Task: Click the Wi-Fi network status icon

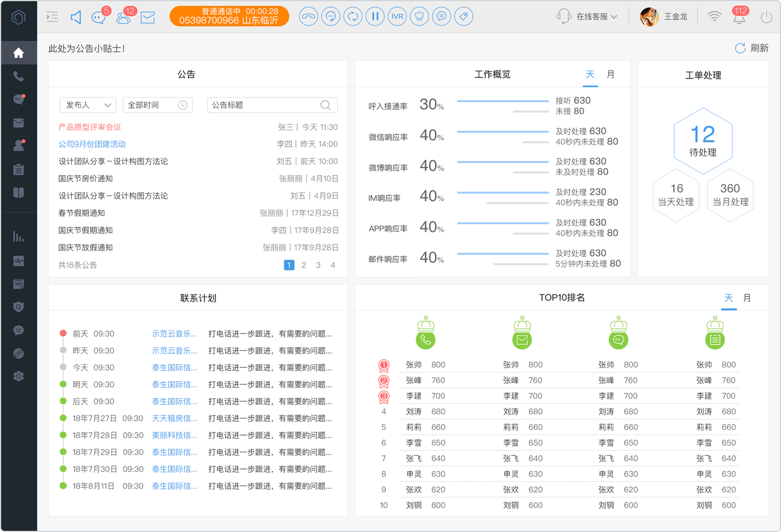Action: 714,16
